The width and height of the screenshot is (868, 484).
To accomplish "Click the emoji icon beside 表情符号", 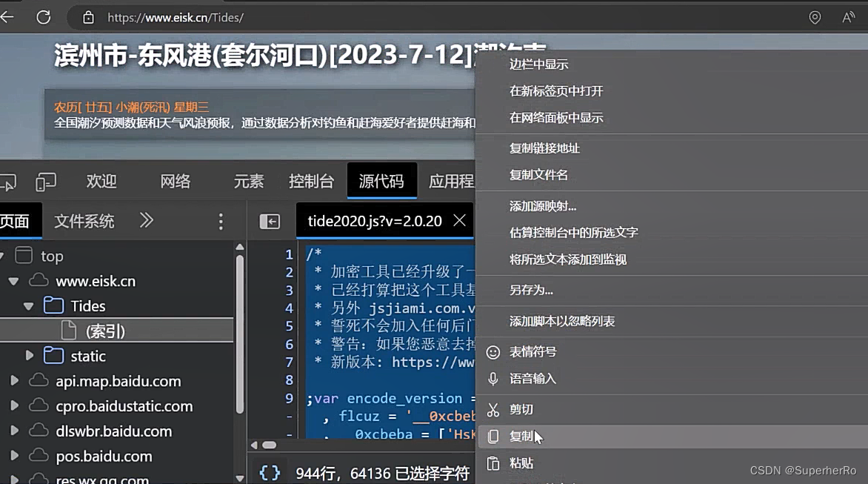I will coord(493,351).
